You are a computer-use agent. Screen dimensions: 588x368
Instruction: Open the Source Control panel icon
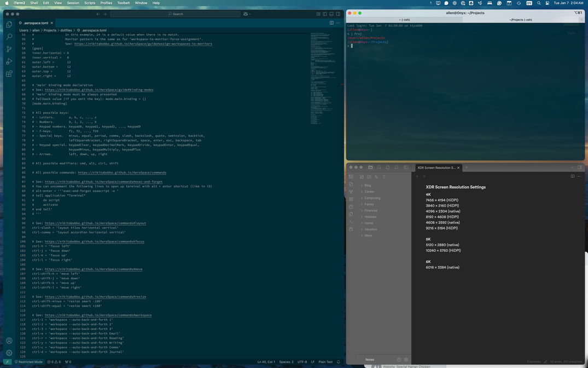(9, 48)
